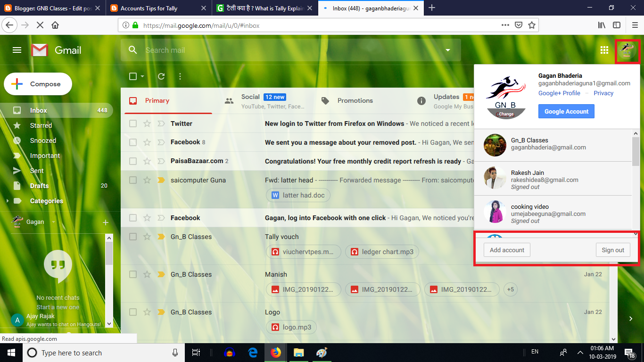Click the refresh mail icon

pyautogui.click(x=161, y=76)
